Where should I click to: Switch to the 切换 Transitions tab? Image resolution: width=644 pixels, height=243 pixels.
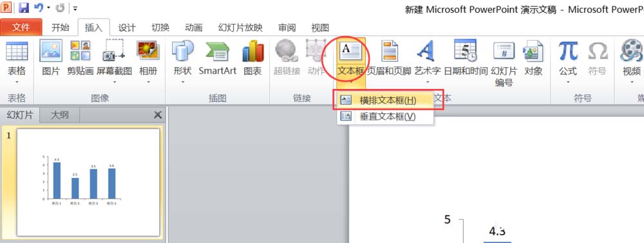tap(160, 28)
